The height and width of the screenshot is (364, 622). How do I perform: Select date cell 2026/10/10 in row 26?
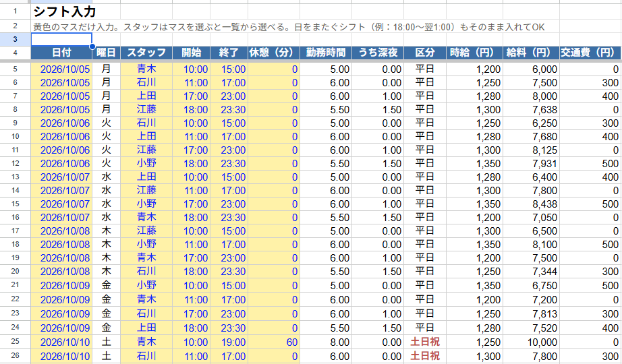[61, 356]
